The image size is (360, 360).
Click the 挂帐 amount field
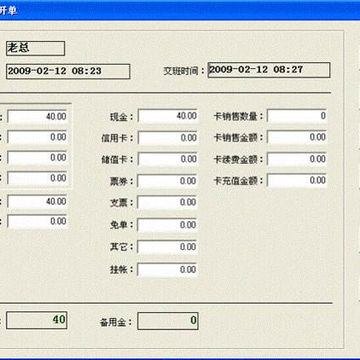click(168, 270)
